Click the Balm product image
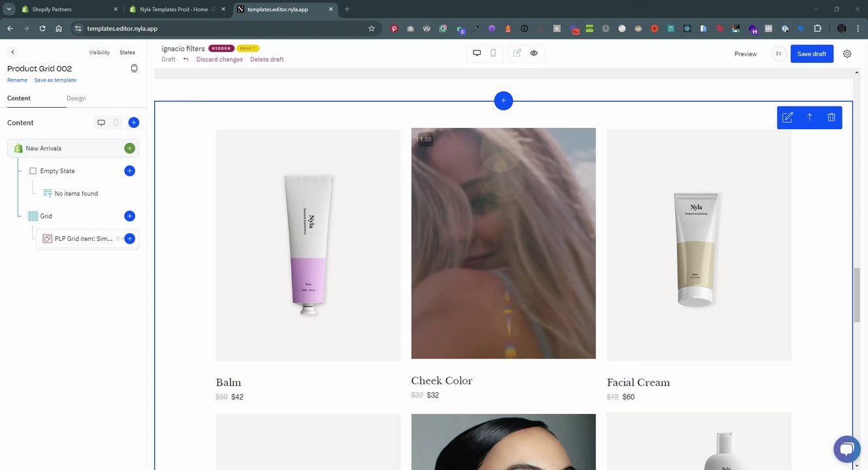 pyautogui.click(x=308, y=245)
